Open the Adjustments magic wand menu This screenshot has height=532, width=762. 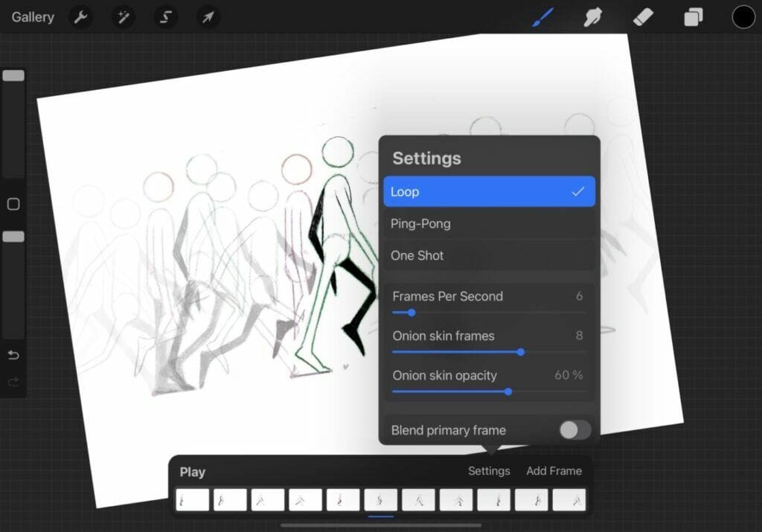coord(124,18)
